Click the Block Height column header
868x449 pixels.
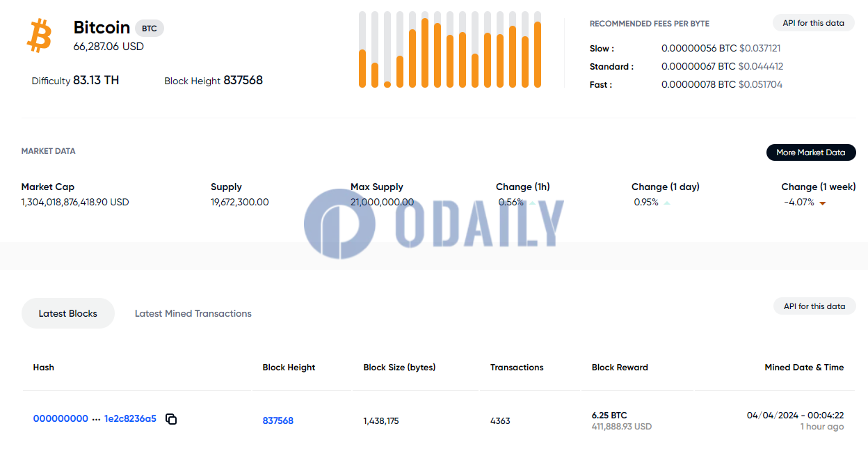click(289, 367)
